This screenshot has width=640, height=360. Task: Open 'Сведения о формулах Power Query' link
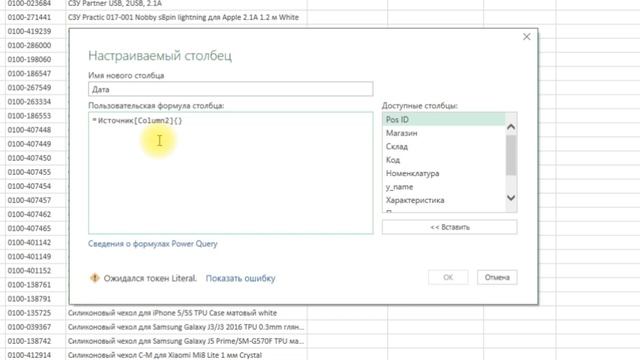pos(153,244)
